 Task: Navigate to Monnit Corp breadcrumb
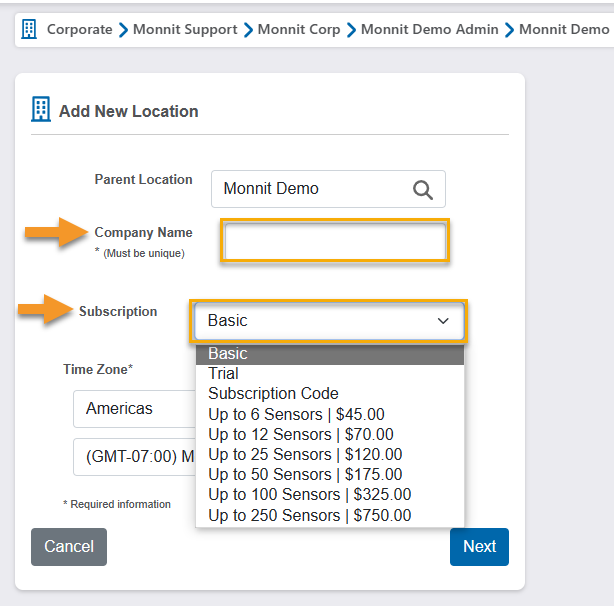(299, 29)
